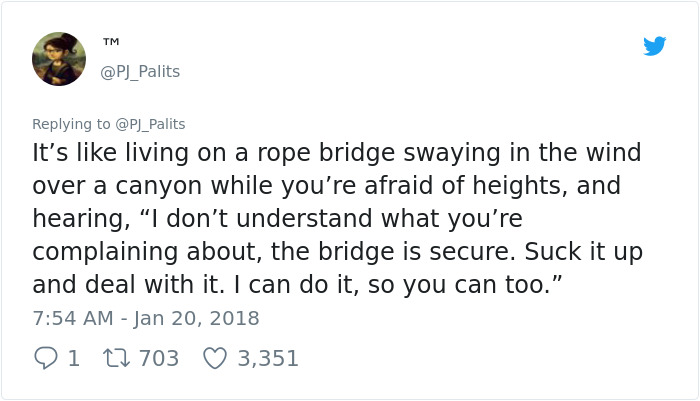
Task: Click the blue Twitter bird logo
Action: click(x=654, y=46)
